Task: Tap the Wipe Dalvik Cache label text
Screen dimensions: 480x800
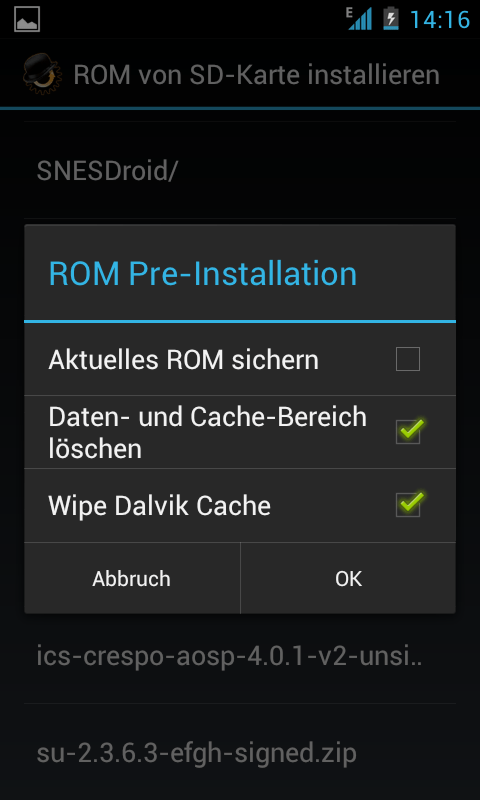Action: click(160, 506)
